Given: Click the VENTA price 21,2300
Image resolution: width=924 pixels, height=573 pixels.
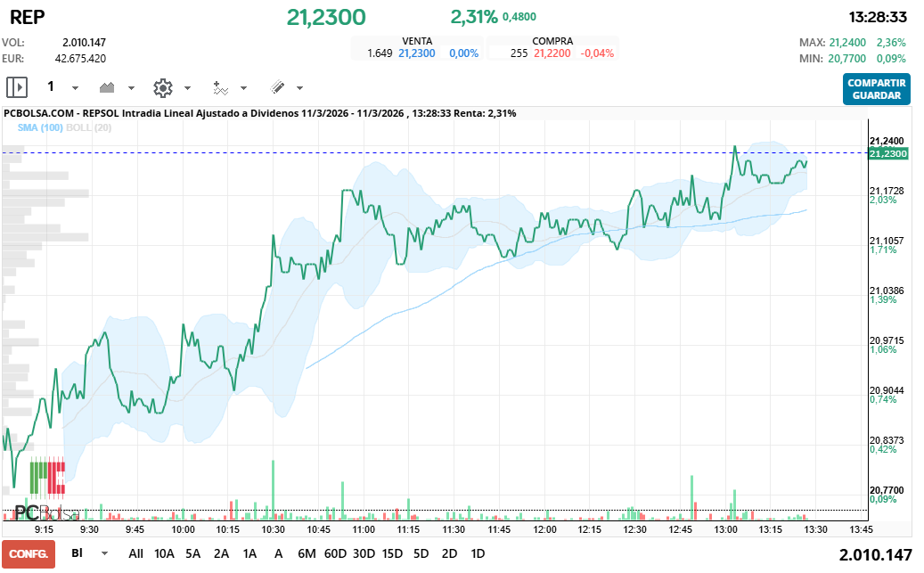Looking at the screenshot, I should [x=415, y=53].
